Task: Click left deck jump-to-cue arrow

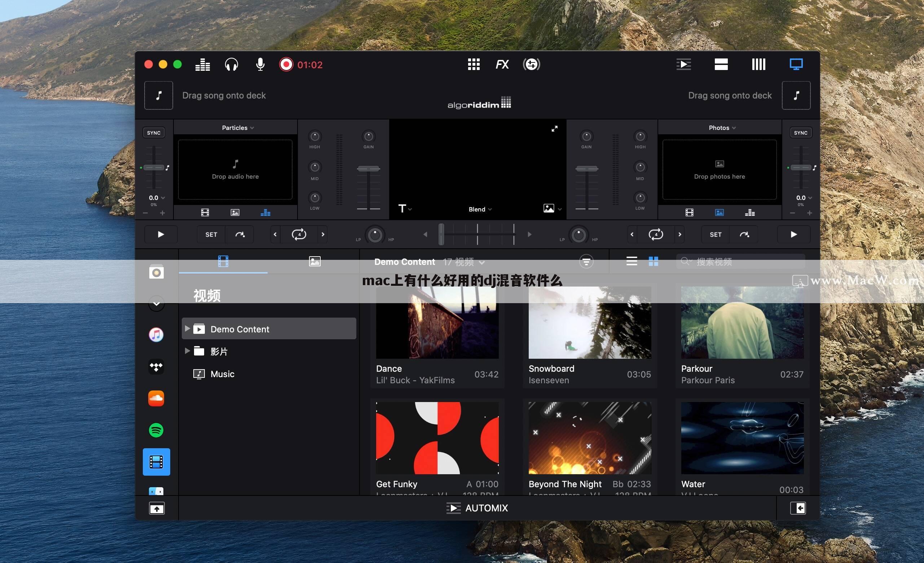Action: (x=239, y=235)
